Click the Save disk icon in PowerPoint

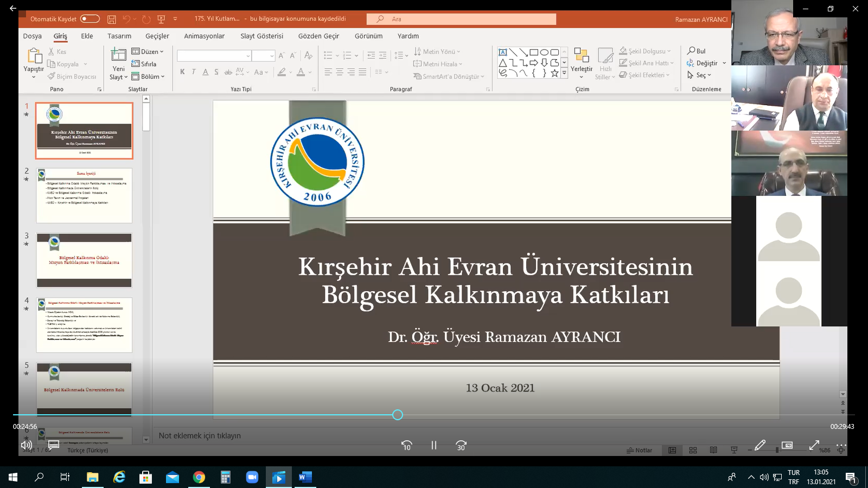(111, 19)
